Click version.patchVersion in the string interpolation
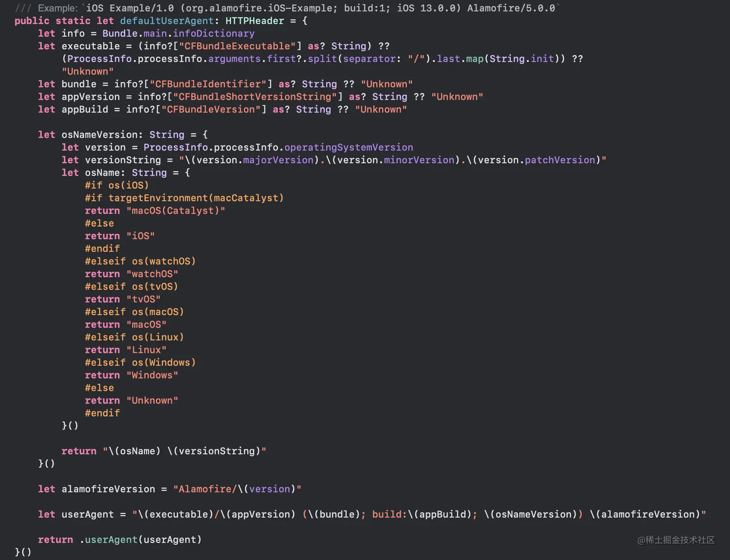Image resolution: width=730 pixels, height=560 pixels. click(x=537, y=160)
